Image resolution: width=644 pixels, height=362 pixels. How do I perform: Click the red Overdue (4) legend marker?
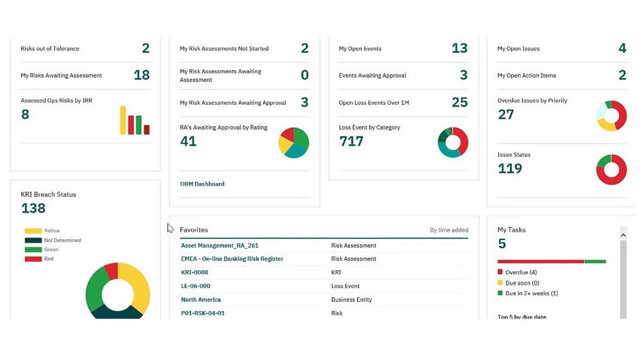pos(500,271)
